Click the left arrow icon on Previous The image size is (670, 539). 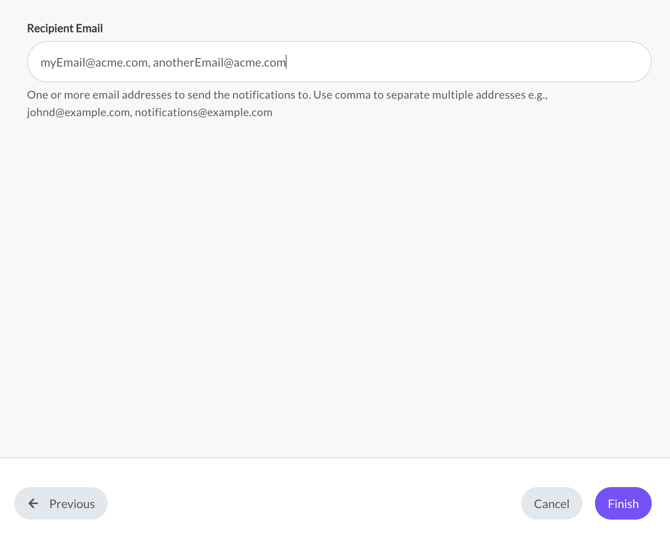pos(33,504)
